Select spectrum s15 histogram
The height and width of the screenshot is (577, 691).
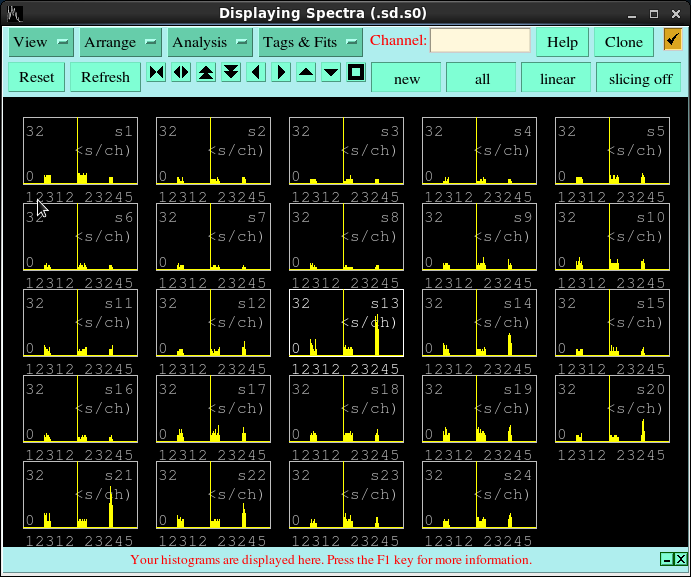(x=613, y=323)
